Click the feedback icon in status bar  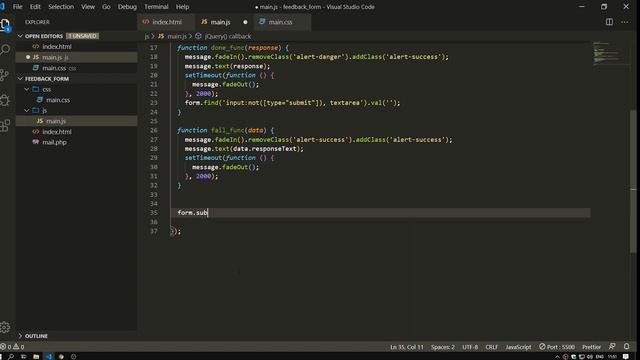coord(612,347)
